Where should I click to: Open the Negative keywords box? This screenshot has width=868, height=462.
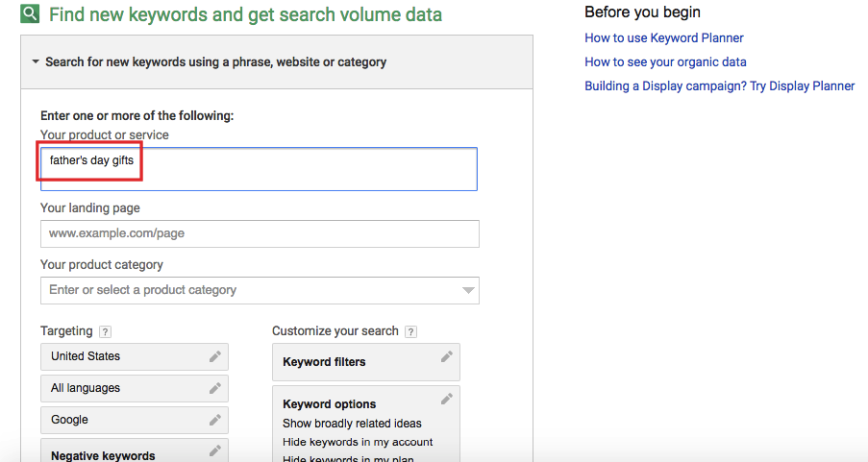coord(135,450)
